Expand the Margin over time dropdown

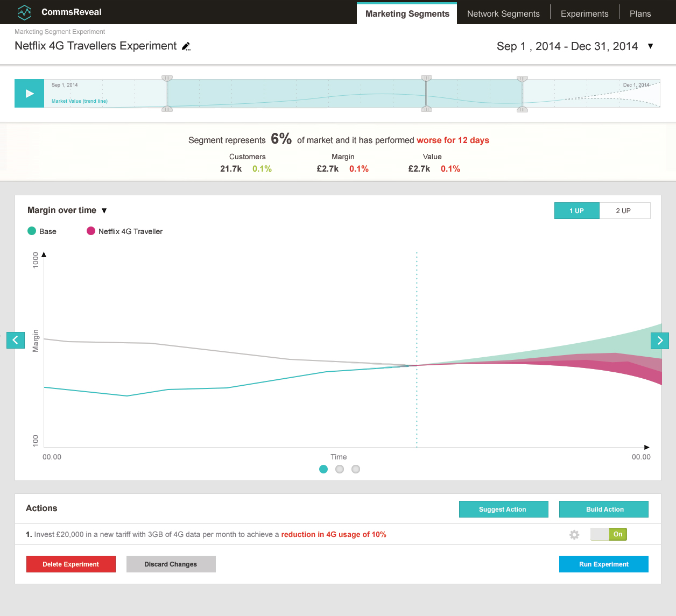[x=104, y=211]
